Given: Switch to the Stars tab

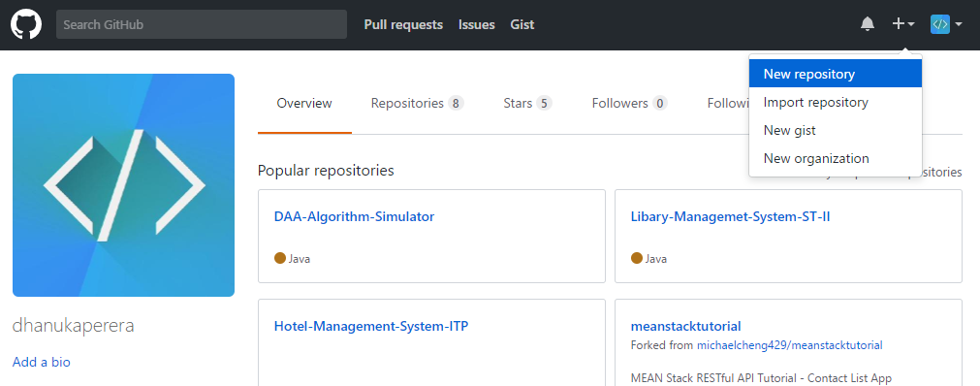Looking at the screenshot, I should pos(527,103).
